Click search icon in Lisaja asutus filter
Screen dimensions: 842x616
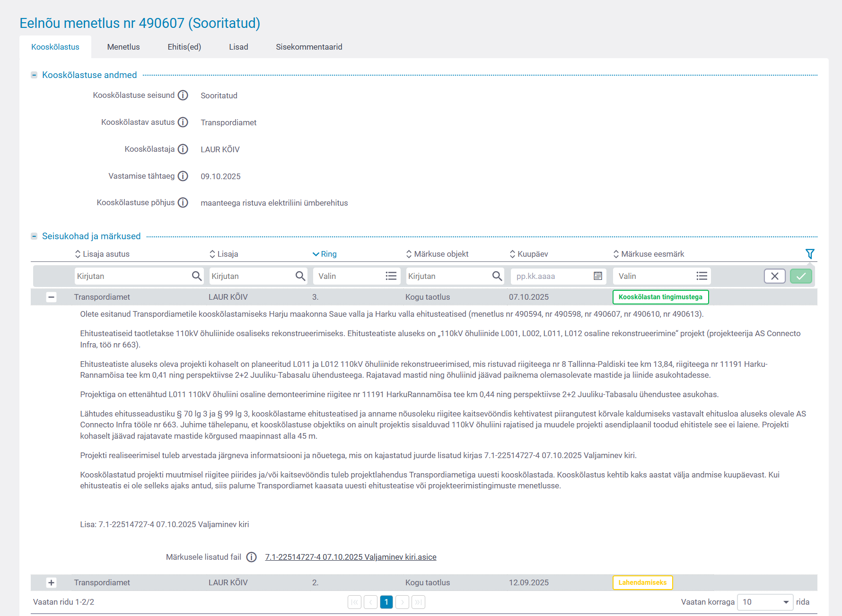(x=196, y=276)
